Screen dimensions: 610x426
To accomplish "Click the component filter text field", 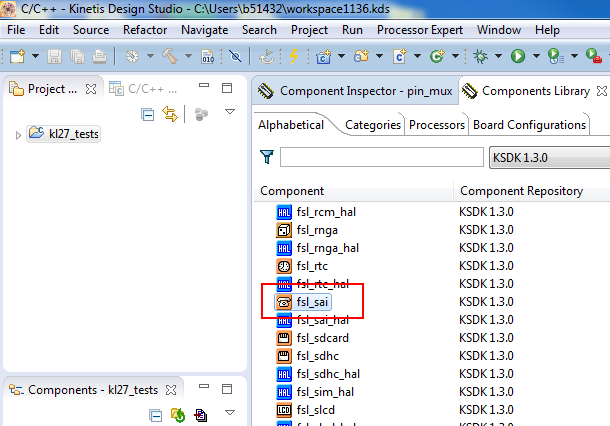I will [x=382, y=157].
